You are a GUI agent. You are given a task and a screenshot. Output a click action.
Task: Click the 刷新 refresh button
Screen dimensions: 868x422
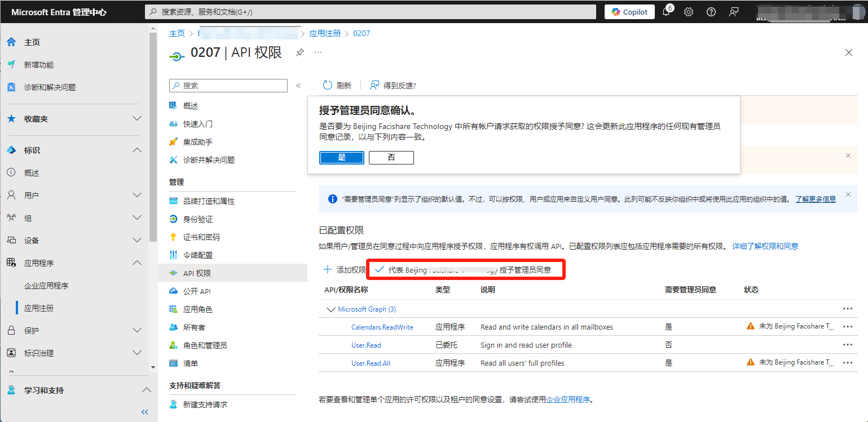tap(337, 86)
